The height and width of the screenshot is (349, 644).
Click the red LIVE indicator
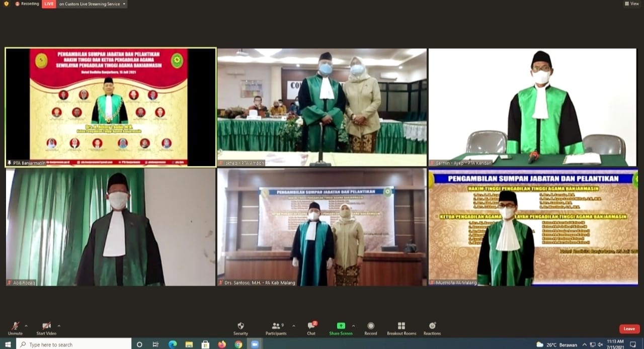pyautogui.click(x=49, y=4)
